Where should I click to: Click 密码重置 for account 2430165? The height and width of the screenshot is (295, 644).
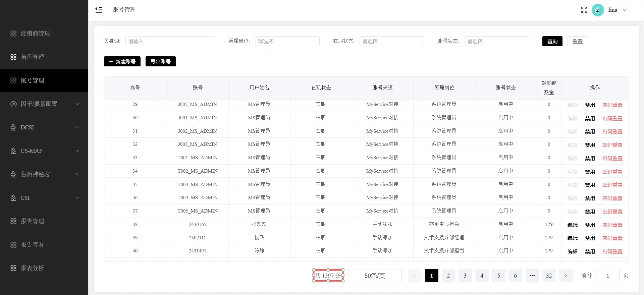coord(612,225)
